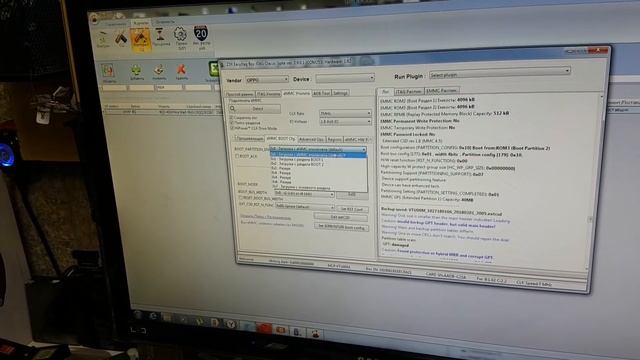Select the active middle ribbon tab in background window
This screenshot has height=360, width=640.
(x=141, y=23)
